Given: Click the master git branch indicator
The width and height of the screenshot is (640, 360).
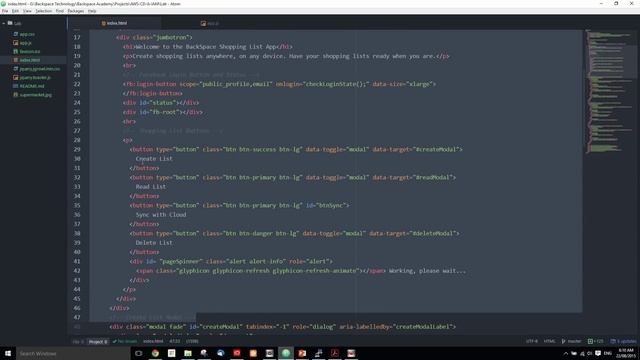Looking at the screenshot, I should click(571, 341).
